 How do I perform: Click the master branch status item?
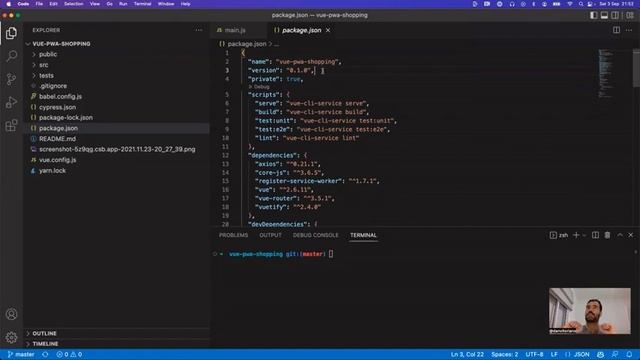pyautogui.click(x=21, y=354)
